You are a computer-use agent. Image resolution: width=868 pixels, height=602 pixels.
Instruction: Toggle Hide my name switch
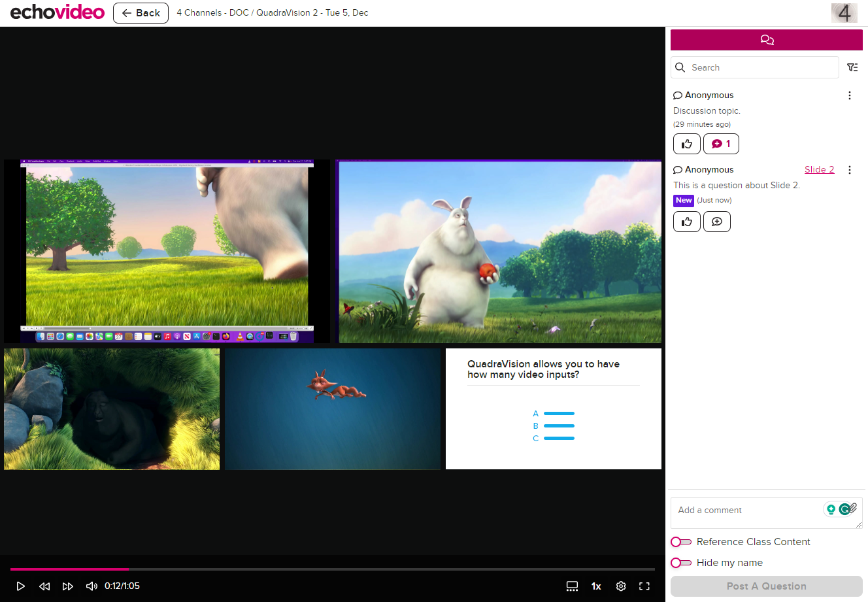point(681,563)
